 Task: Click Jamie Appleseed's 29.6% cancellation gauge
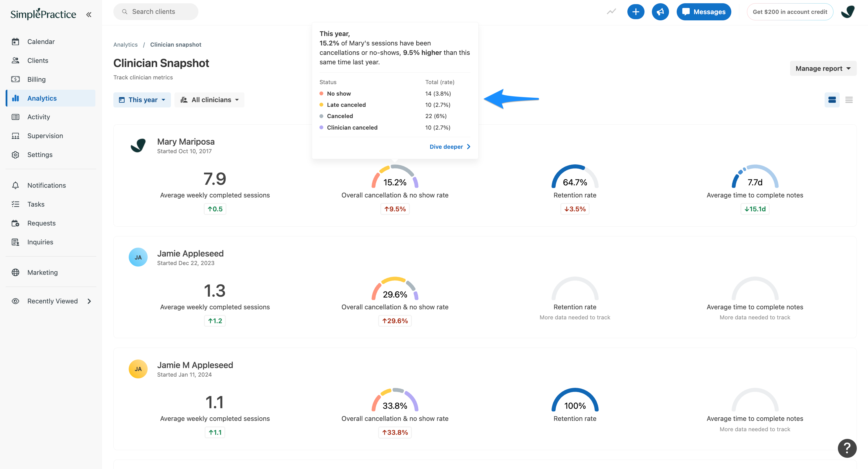394,289
